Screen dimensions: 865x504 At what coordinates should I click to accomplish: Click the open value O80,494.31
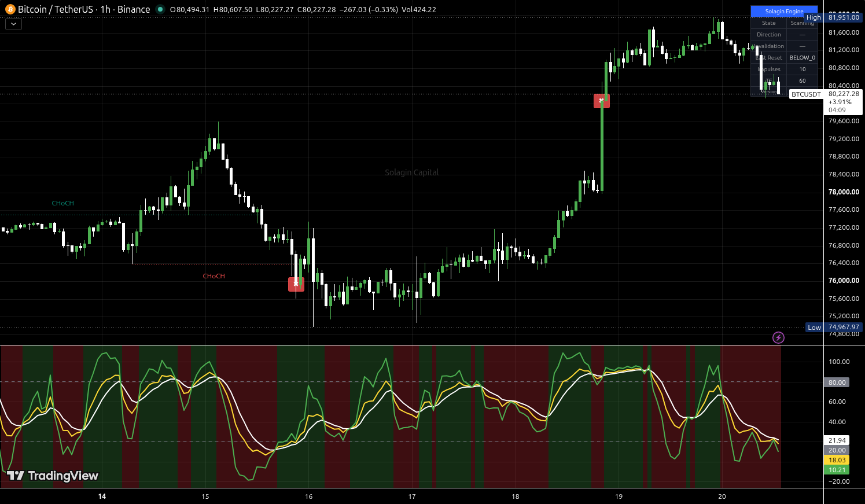[x=190, y=9]
